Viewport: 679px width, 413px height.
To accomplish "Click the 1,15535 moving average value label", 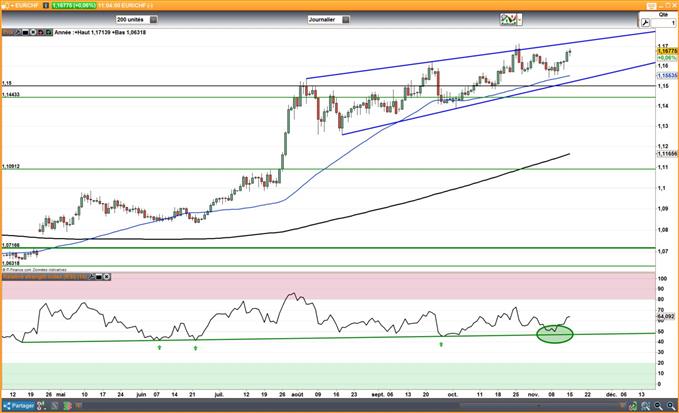I will [x=667, y=75].
